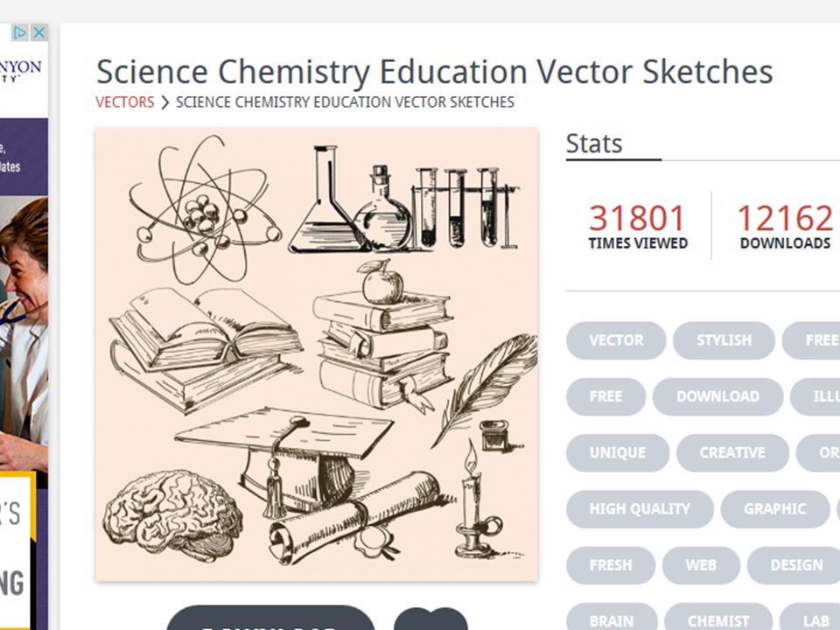The height and width of the screenshot is (630, 840).
Task: Choose the UNIQUE tag
Action: coord(618,452)
